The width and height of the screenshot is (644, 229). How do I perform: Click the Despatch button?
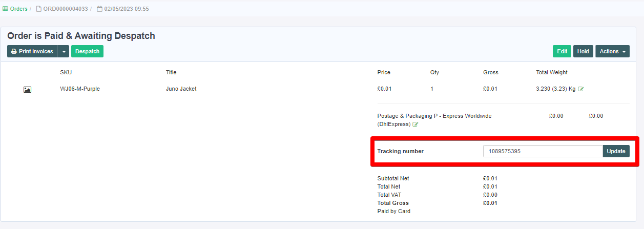87,51
